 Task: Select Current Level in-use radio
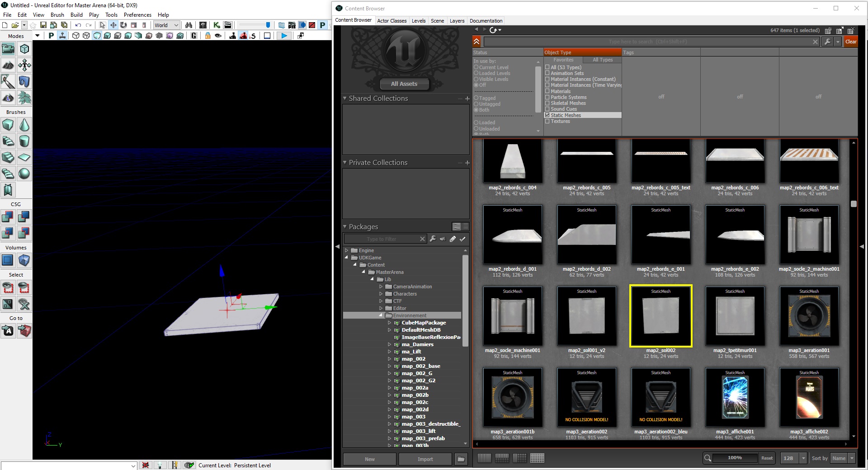click(x=476, y=67)
